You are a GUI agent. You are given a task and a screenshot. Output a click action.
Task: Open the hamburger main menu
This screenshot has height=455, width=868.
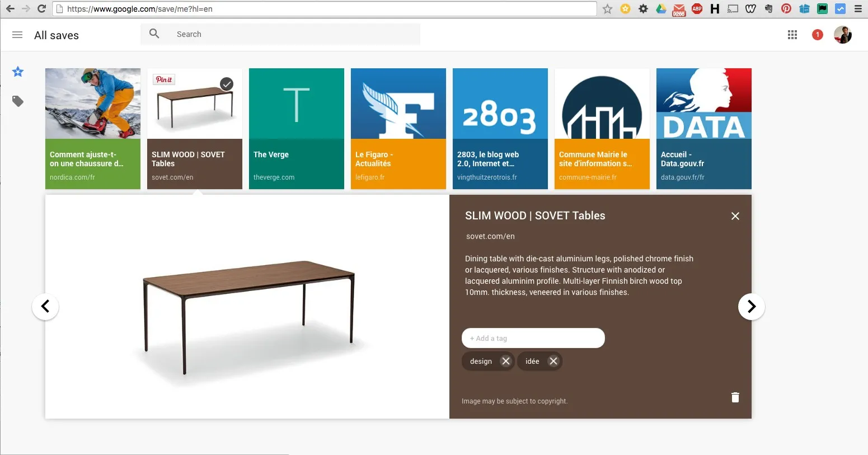tap(17, 35)
